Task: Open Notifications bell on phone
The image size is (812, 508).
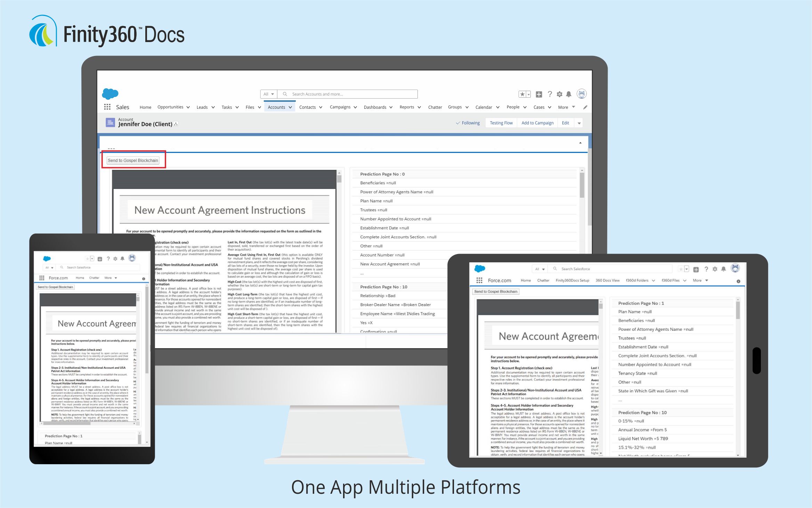Action: coord(122,259)
